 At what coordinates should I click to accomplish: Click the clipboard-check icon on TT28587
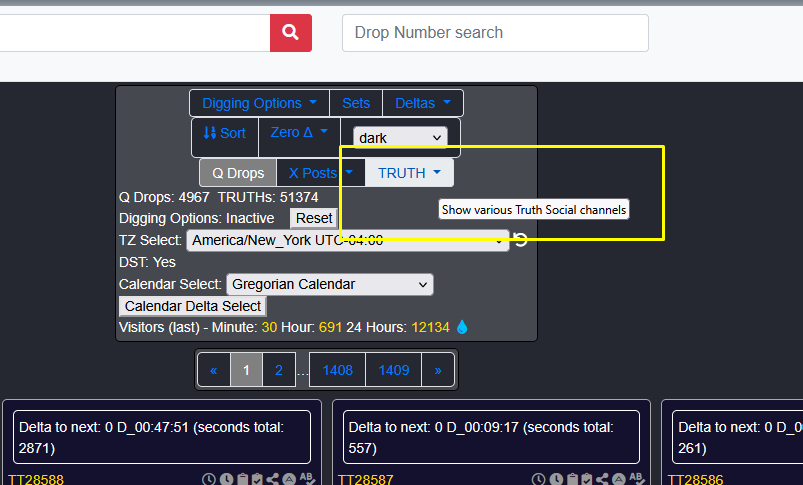pyautogui.click(x=587, y=479)
